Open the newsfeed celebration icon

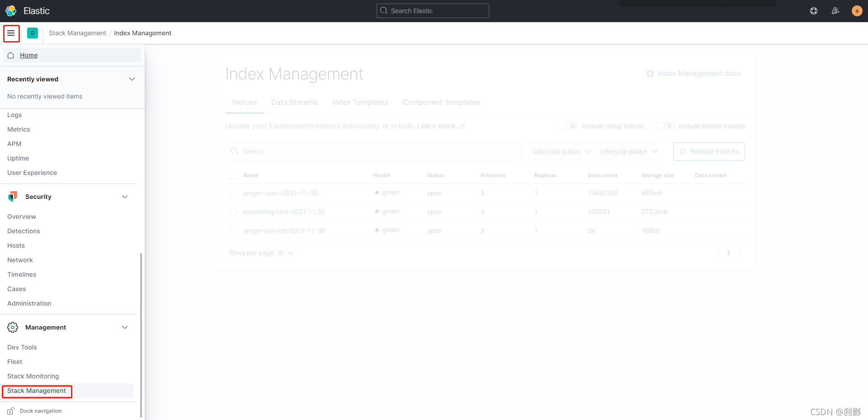point(835,11)
